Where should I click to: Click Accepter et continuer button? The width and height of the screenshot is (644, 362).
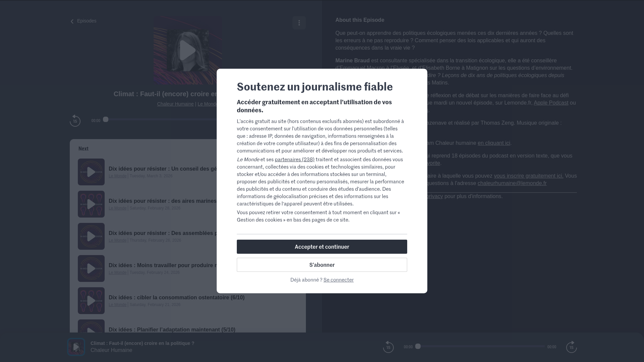point(322,247)
